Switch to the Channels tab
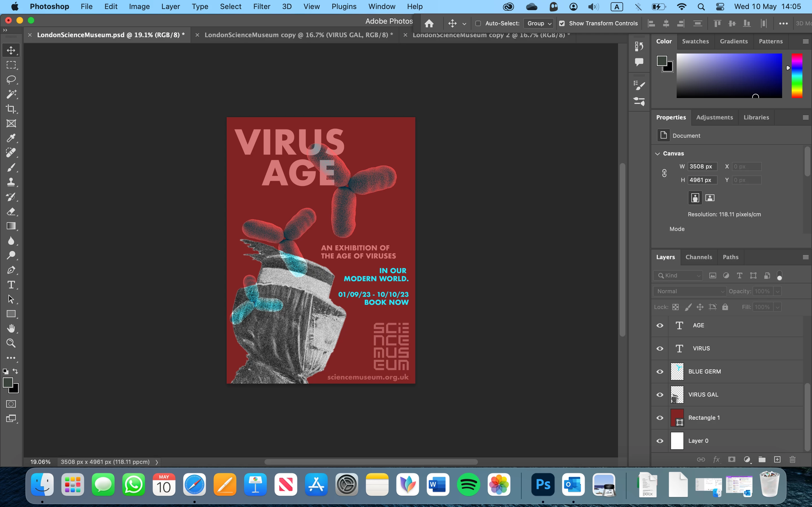 point(699,257)
